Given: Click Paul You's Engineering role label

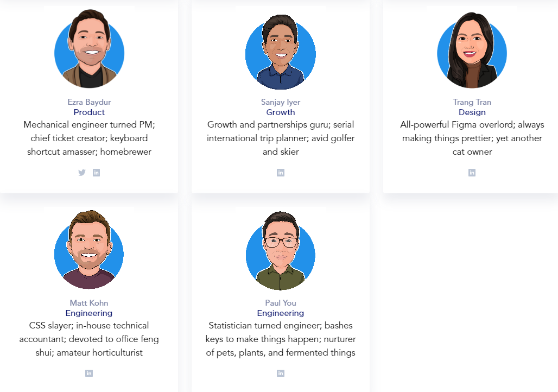Looking at the screenshot, I should (281, 313).
